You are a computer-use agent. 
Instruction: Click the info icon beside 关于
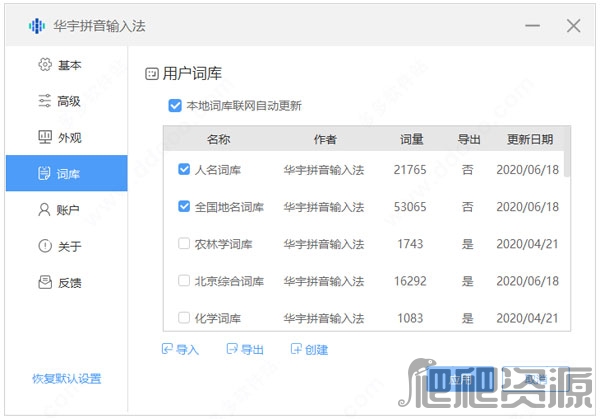coord(45,246)
